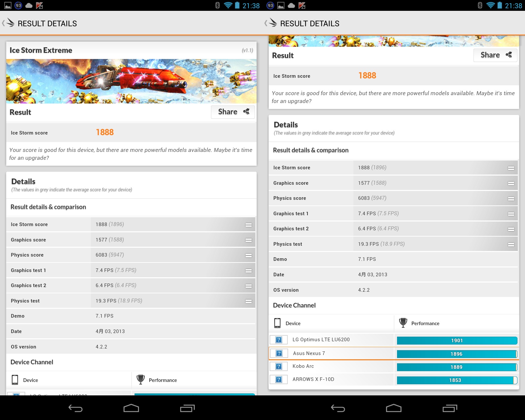
Task: Tap the Device Channel heading on right screen
Action: coord(294,305)
